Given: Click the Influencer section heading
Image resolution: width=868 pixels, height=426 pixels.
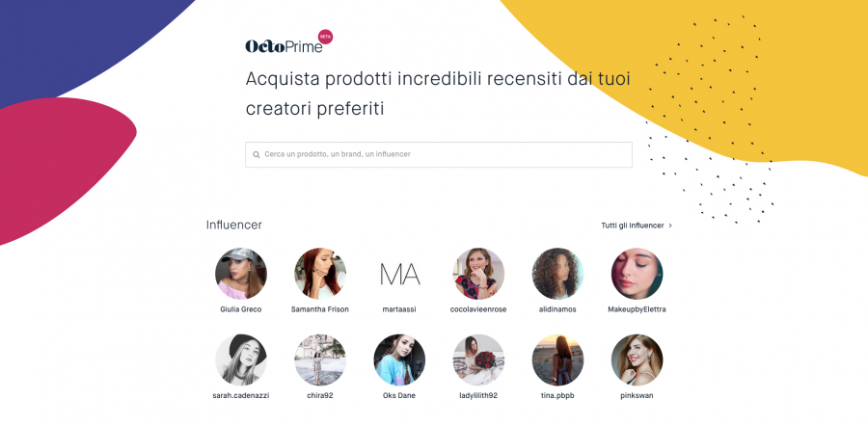Looking at the screenshot, I should click(234, 226).
